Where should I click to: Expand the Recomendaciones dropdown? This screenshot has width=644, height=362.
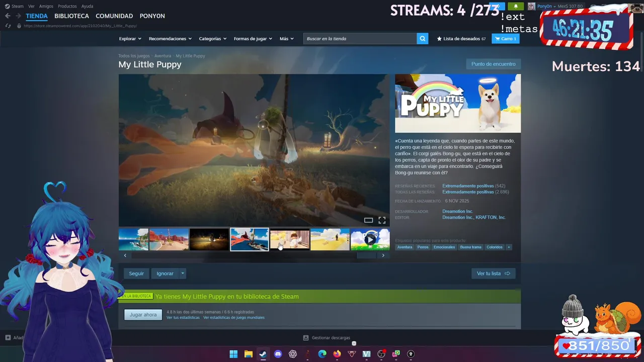[x=170, y=39]
